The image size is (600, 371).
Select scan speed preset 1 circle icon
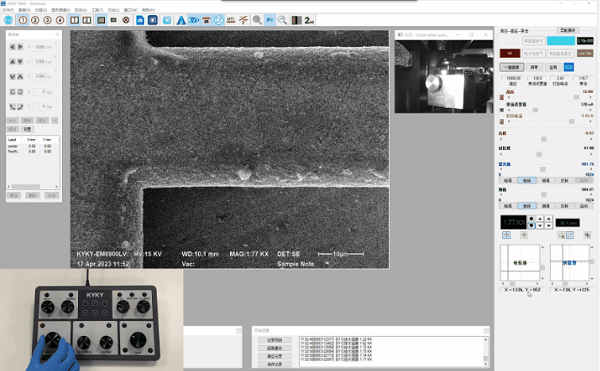23,20
